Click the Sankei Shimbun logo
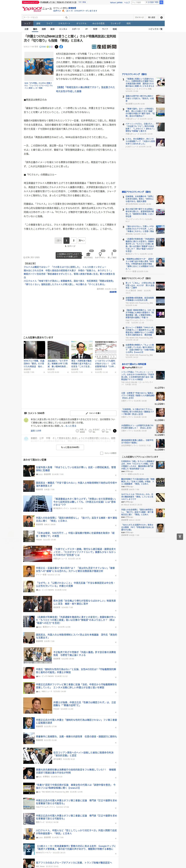 point(104,47)
